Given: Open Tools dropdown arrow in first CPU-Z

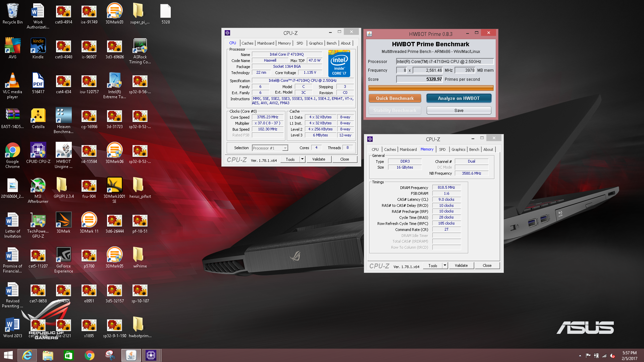Looking at the screenshot, I should pos(302,159).
